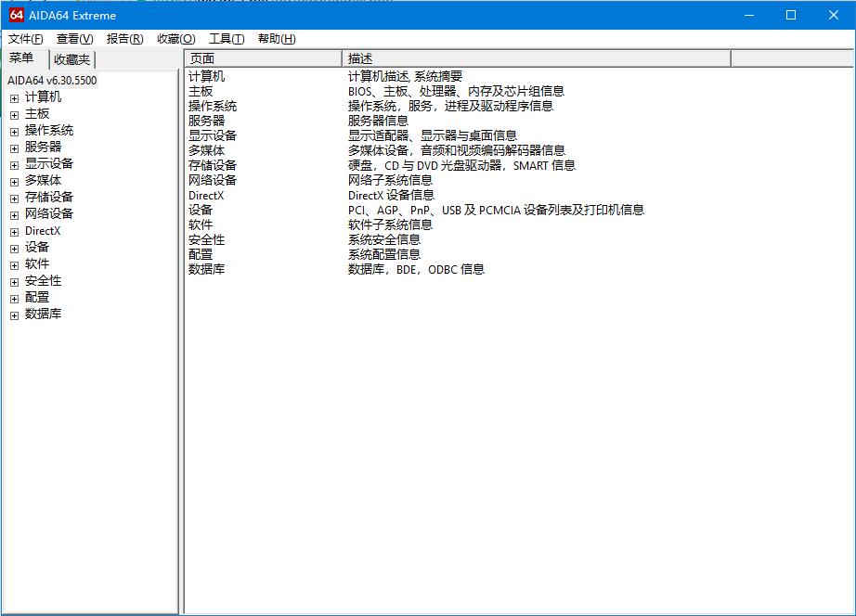Minimize the AIDA64 Extreme window
Viewport: 856px width, 616px height.
point(749,15)
